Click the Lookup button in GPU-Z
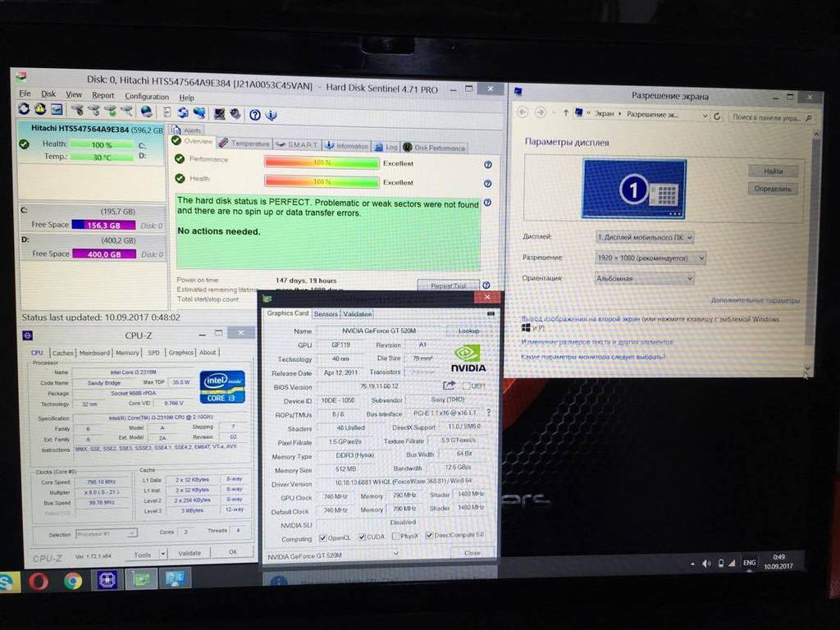This screenshot has width=840, height=630. tap(468, 331)
